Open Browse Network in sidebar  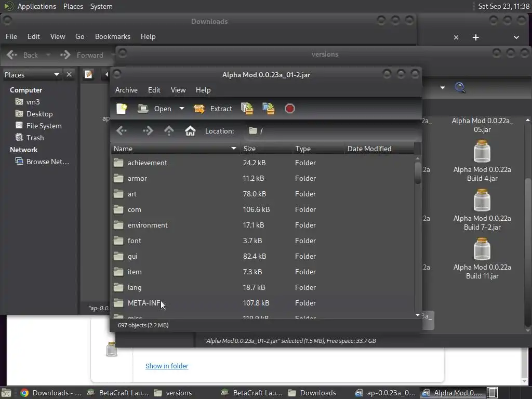point(42,162)
